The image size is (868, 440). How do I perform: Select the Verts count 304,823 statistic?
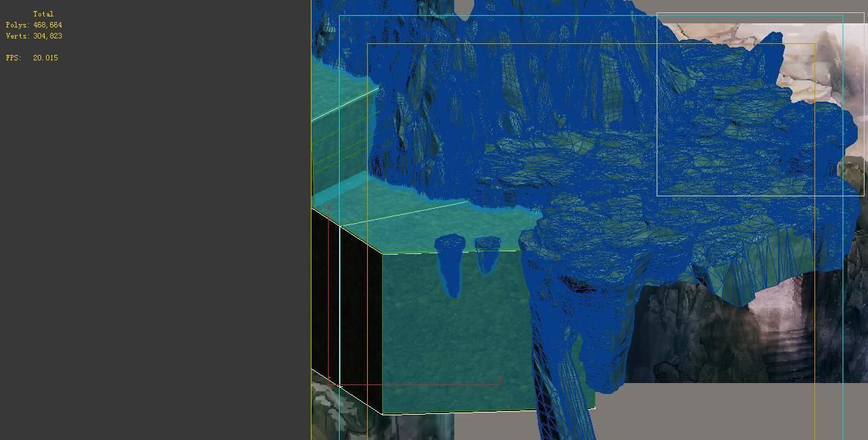pyautogui.click(x=34, y=36)
